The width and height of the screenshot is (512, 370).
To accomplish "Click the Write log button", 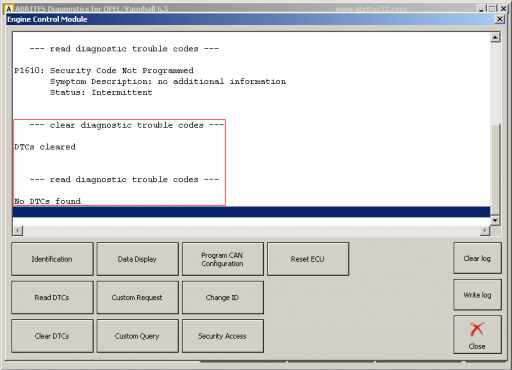I will (477, 295).
